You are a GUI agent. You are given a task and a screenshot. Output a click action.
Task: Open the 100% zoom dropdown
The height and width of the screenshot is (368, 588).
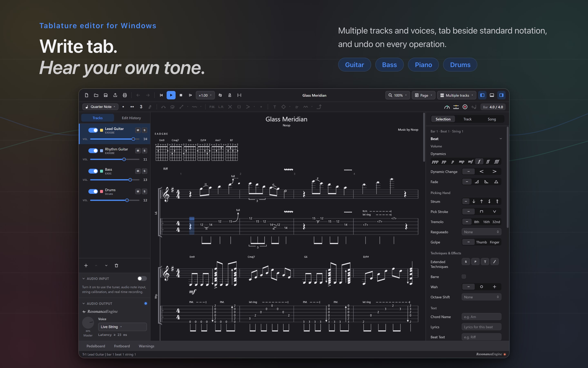398,95
